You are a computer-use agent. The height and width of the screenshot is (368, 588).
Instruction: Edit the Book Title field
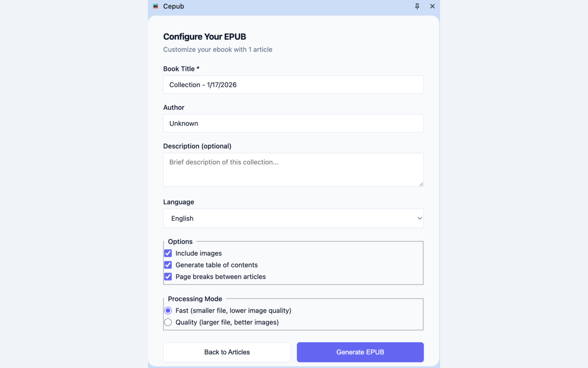pyautogui.click(x=293, y=85)
